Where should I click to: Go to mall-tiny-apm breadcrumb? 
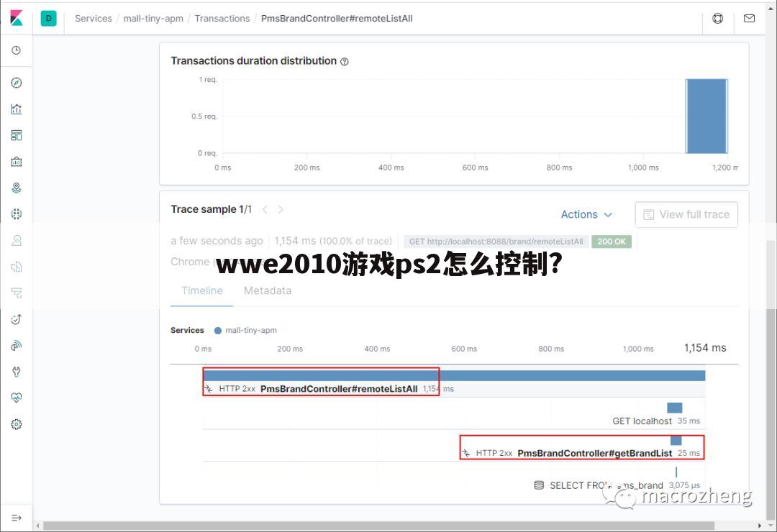(x=153, y=18)
